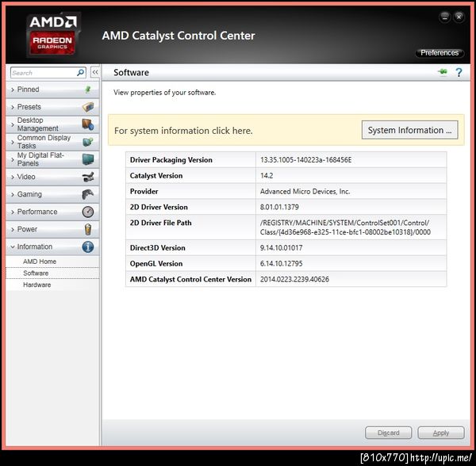Click the Common Display Tasks icon

[88, 142]
